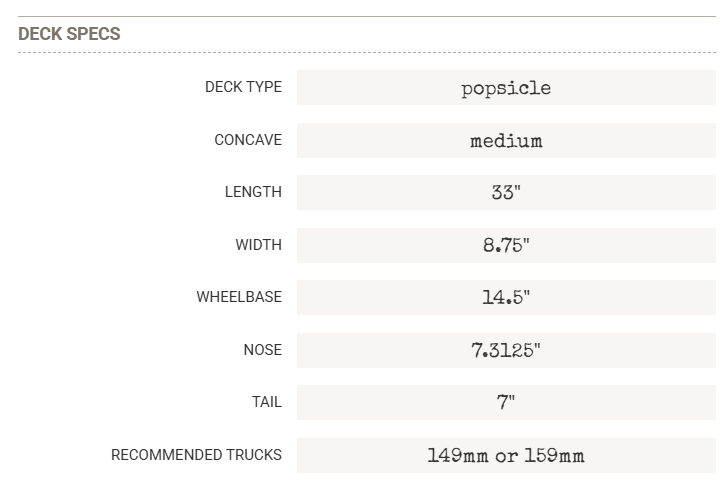The image size is (725, 501).
Task: Select the 14.5" wheelbase value
Action: (x=506, y=298)
